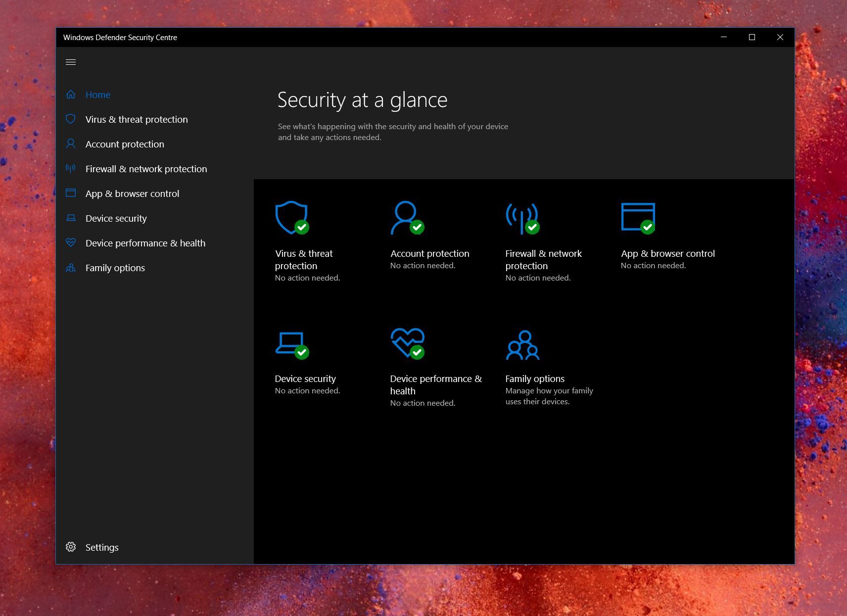This screenshot has width=847, height=616.
Task: Open Account protection showing No action needed
Action: [429, 253]
